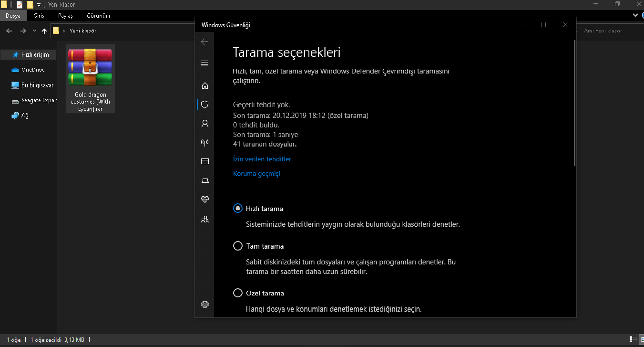644x347 pixels.
Task: Click the '1 öğe seçildi 3,13 MB' status text
Action: [x=57, y=340]
